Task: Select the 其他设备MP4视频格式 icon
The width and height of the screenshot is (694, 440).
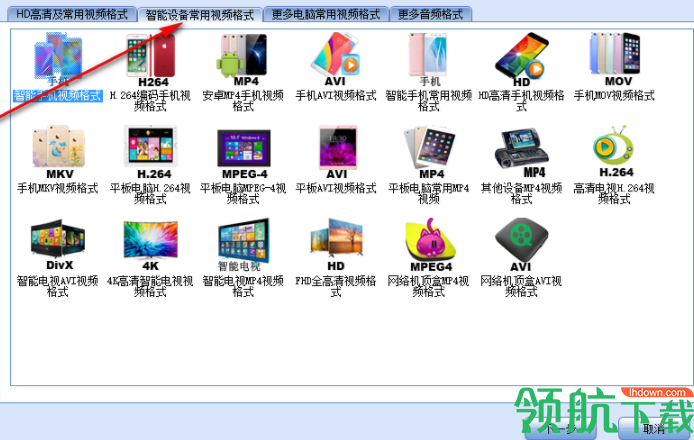Action: (522, 152)
